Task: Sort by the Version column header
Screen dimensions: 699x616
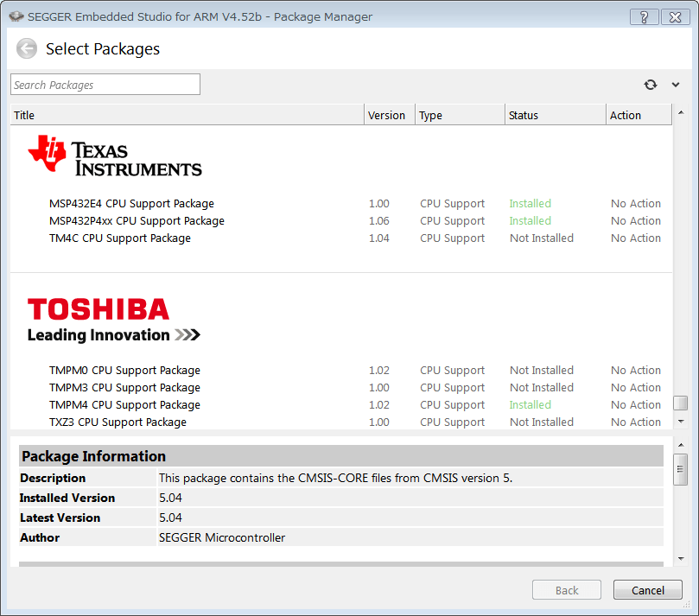Action: coord(389,115)
